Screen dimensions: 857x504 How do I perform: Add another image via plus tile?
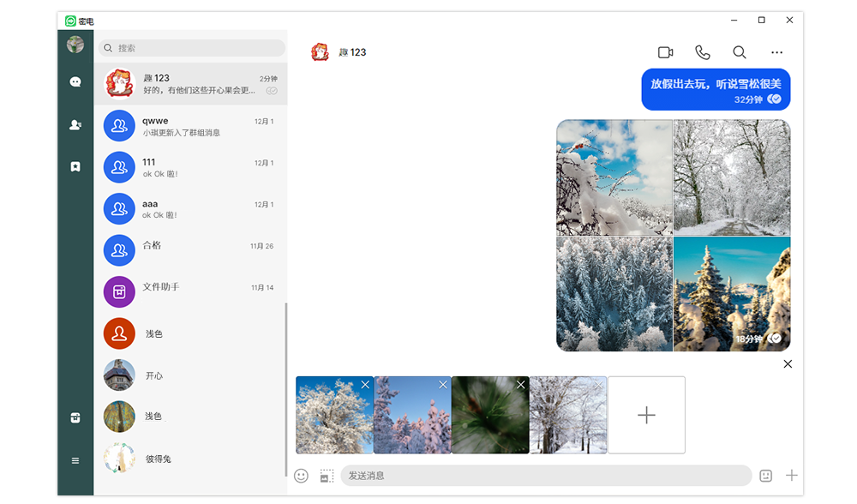point(646,415)
